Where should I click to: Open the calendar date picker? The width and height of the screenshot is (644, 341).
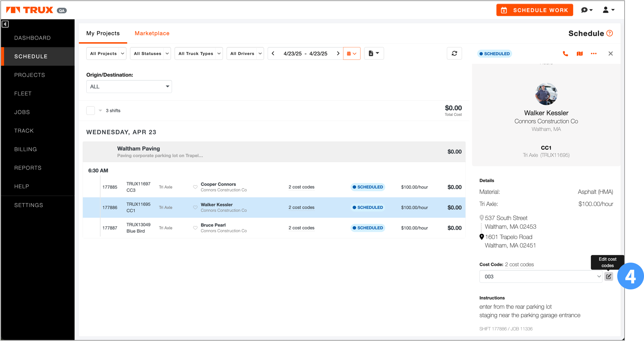pos(351,54)
